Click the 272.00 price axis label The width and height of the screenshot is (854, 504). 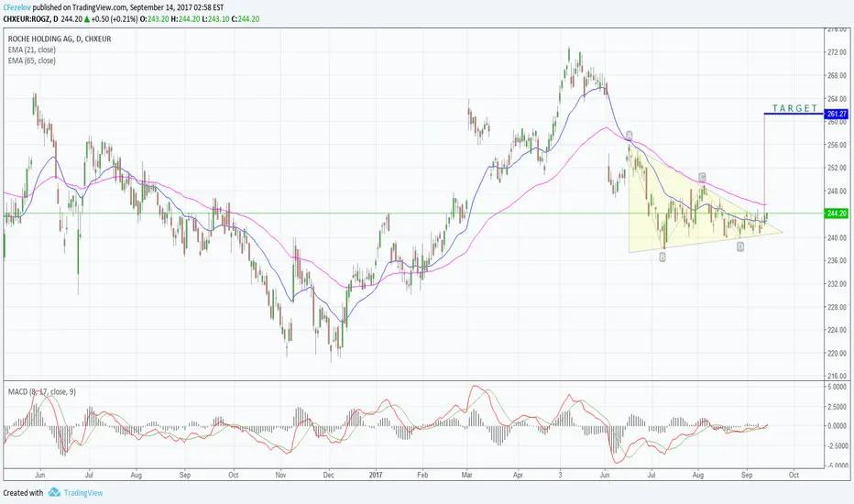(x=838, y=52)
